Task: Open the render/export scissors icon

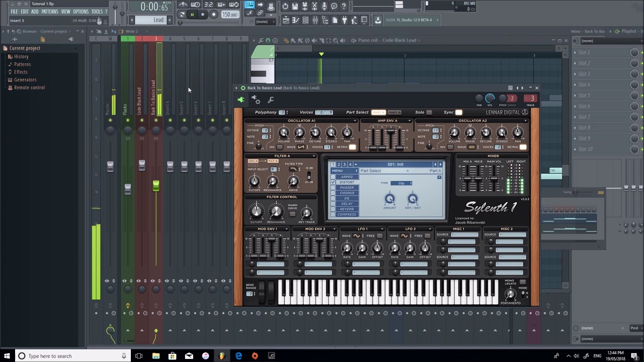Action: pos(314,7)
